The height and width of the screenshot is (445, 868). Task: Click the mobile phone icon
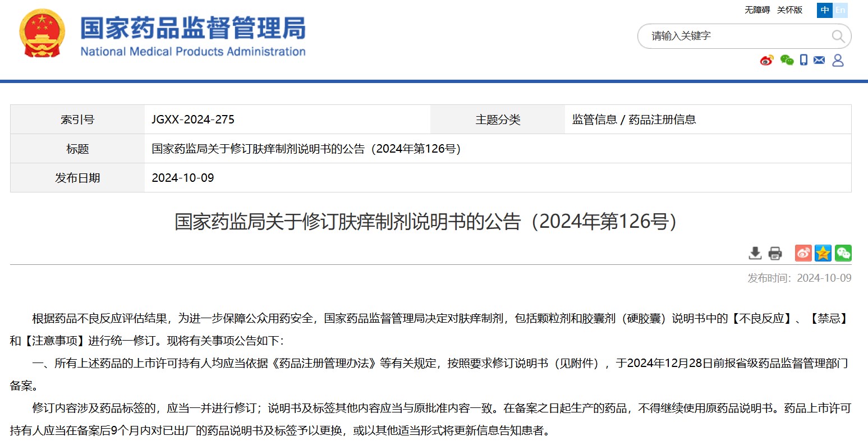click(x=803, y=60)
